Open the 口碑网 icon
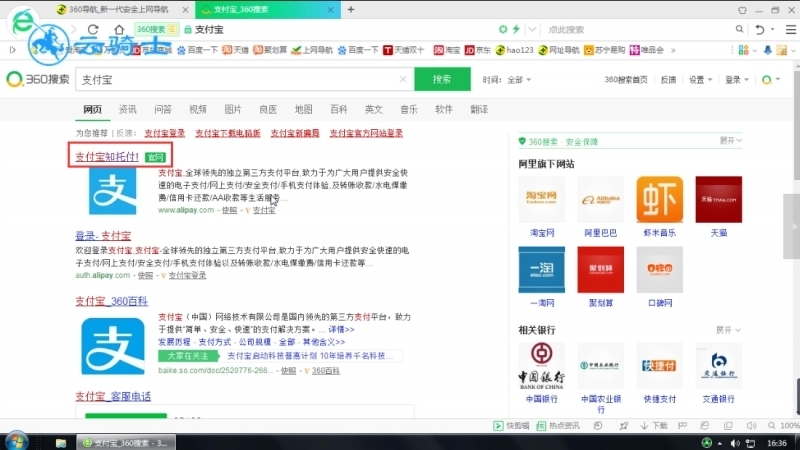This screenshot has width=800, height=450. (x=660, y=269)
